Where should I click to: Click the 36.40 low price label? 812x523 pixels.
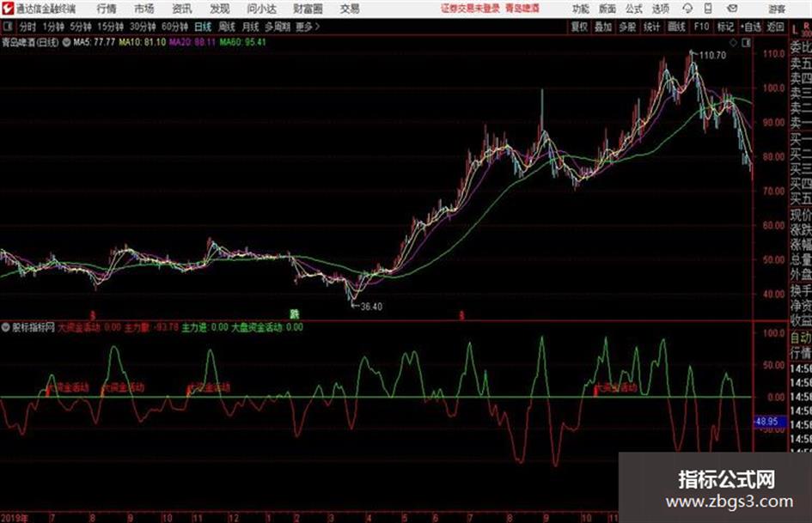371,307
